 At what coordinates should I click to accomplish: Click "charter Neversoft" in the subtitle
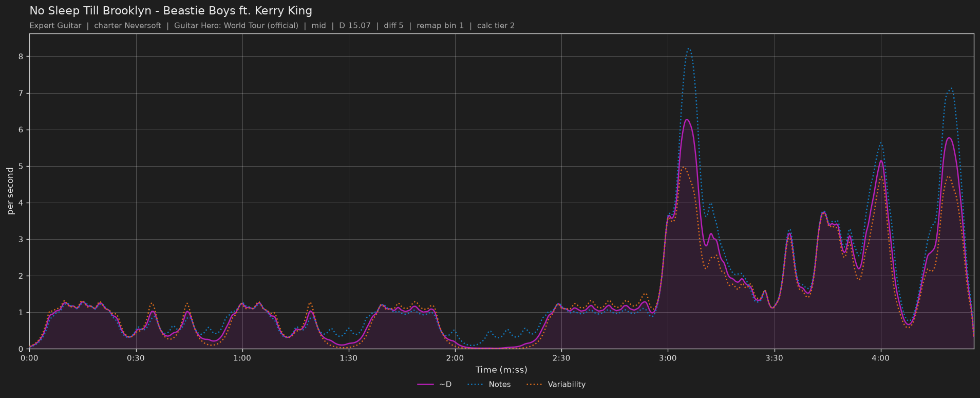coord(127,26)
